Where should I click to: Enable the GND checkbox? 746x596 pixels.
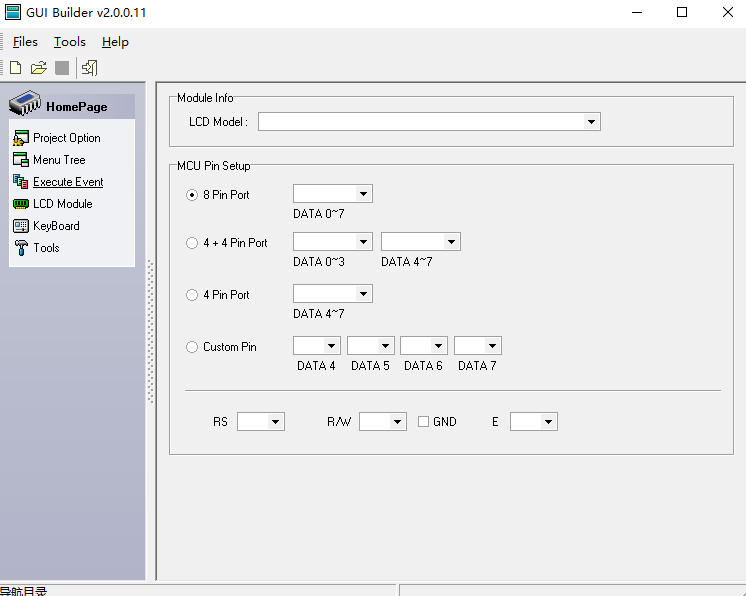(x=423, y=422)
